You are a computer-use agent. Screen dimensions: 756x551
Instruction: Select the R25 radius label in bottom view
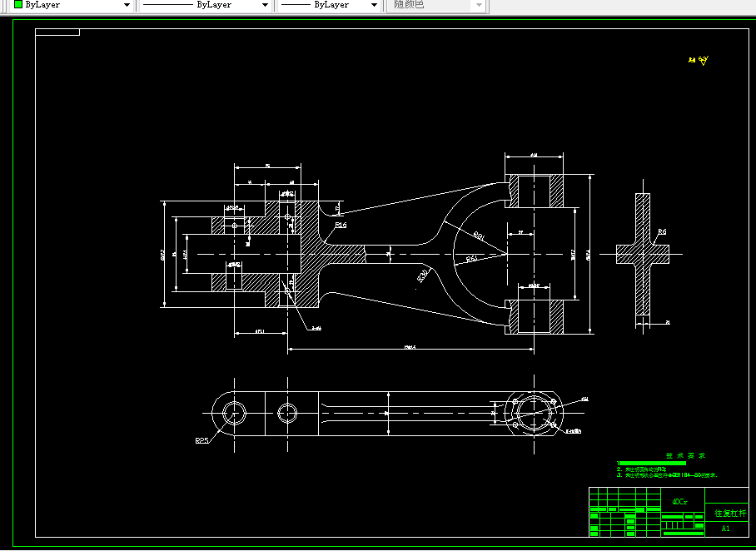click(201, 440)
